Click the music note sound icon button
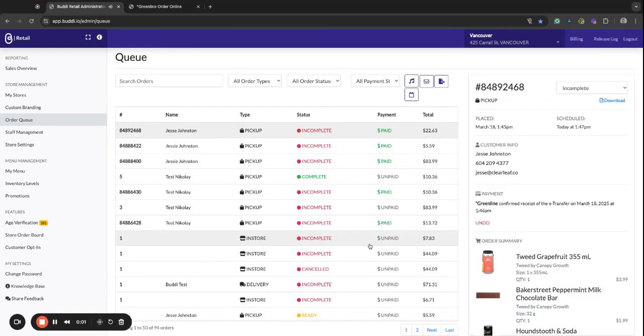Screen dimensions: 644x336 pos(412,81)
